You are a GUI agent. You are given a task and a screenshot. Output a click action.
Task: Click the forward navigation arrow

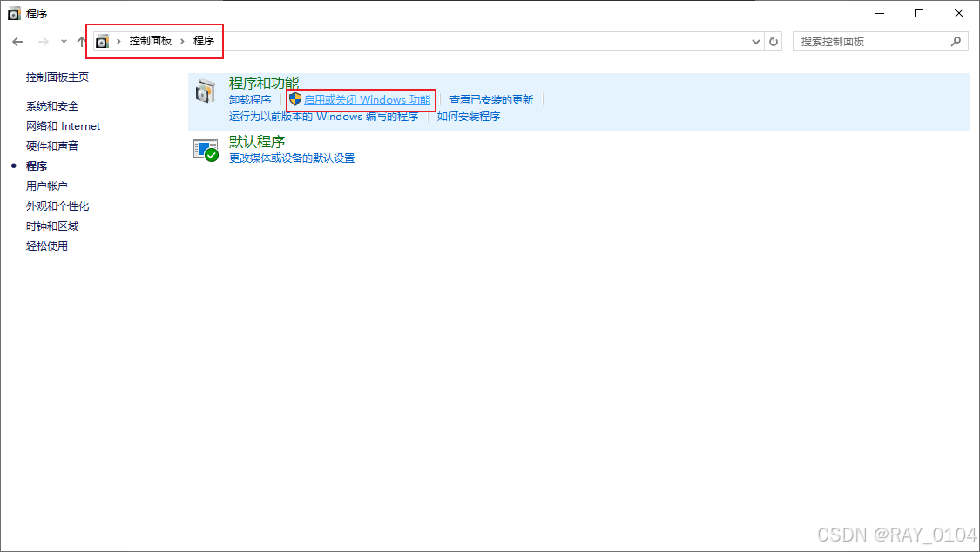(44, 42)
